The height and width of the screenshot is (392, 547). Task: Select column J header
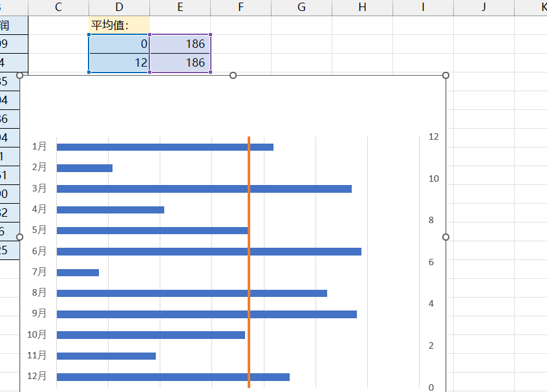[484, 7]
